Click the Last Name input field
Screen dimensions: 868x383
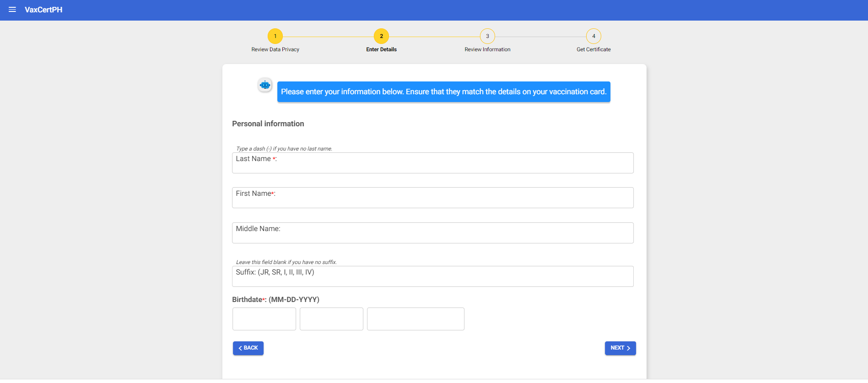pyautogui.click(x=433, y=163)
